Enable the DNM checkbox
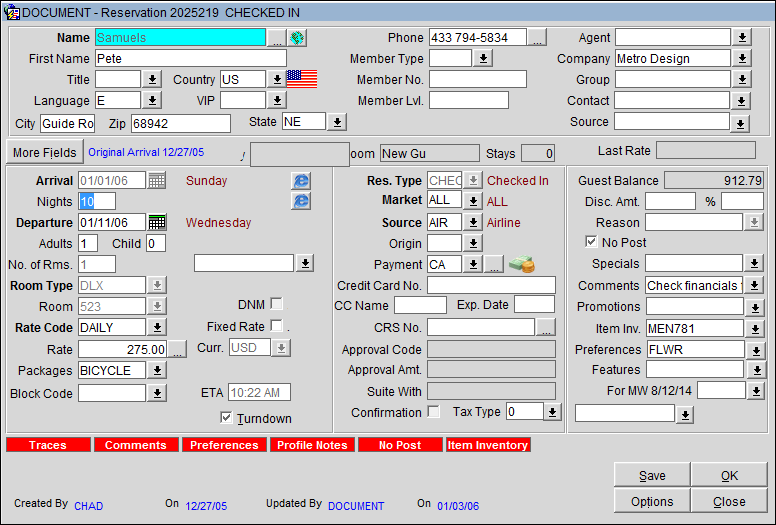This screenshot has height=525, width=776. (276, 304)
